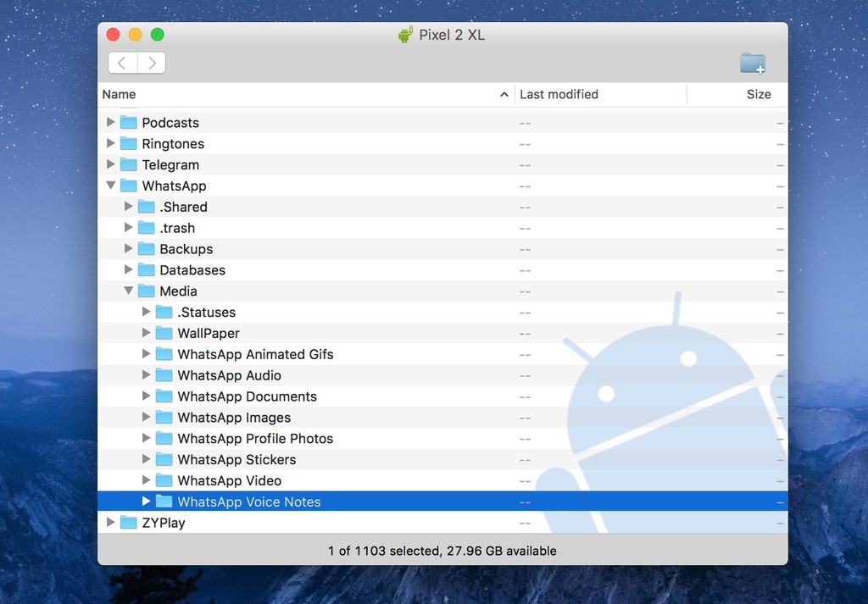Screen dimensions: 868x604
Task: Expand the .trash folder
Action: tap(129, 227)
